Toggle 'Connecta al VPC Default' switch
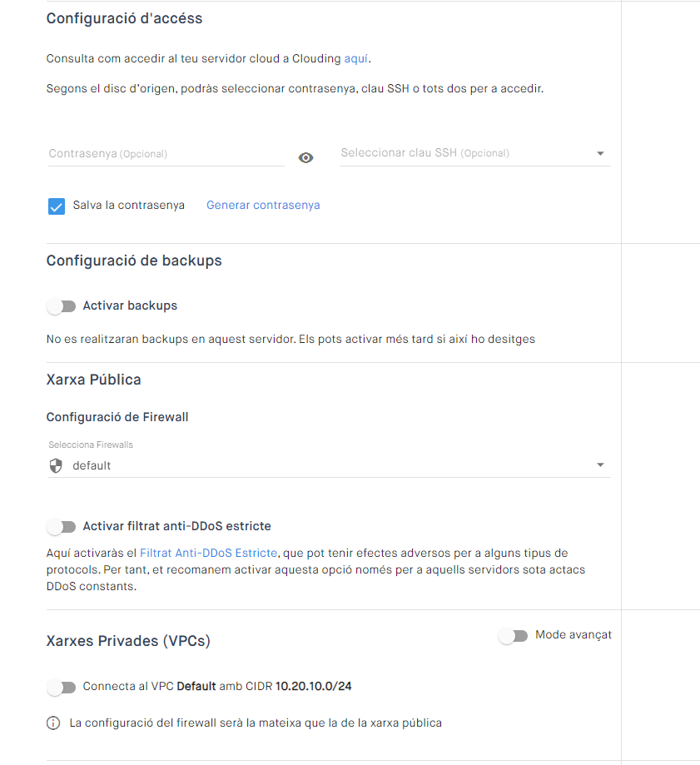 (x=62, y=688)
